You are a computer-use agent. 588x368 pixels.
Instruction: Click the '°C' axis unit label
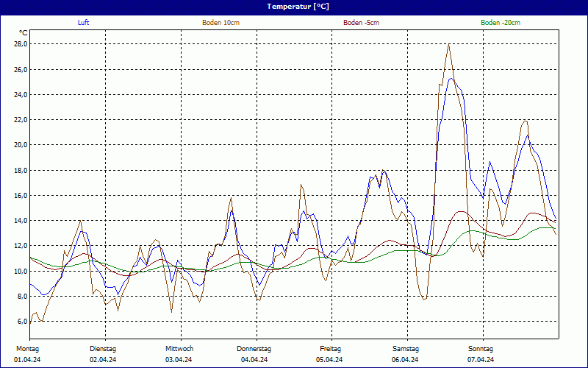(x=23, y=33)
